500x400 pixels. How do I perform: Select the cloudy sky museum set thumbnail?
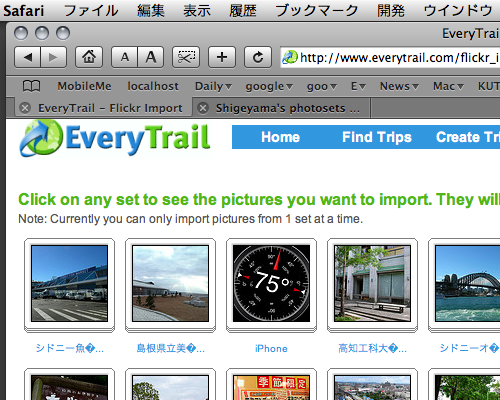coord(170,283)
